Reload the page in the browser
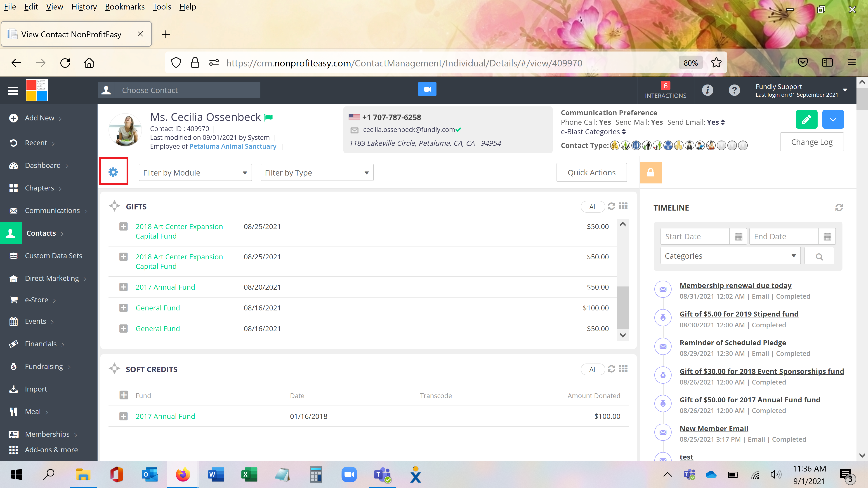868x488 pixels. click(x=65, y=63)
